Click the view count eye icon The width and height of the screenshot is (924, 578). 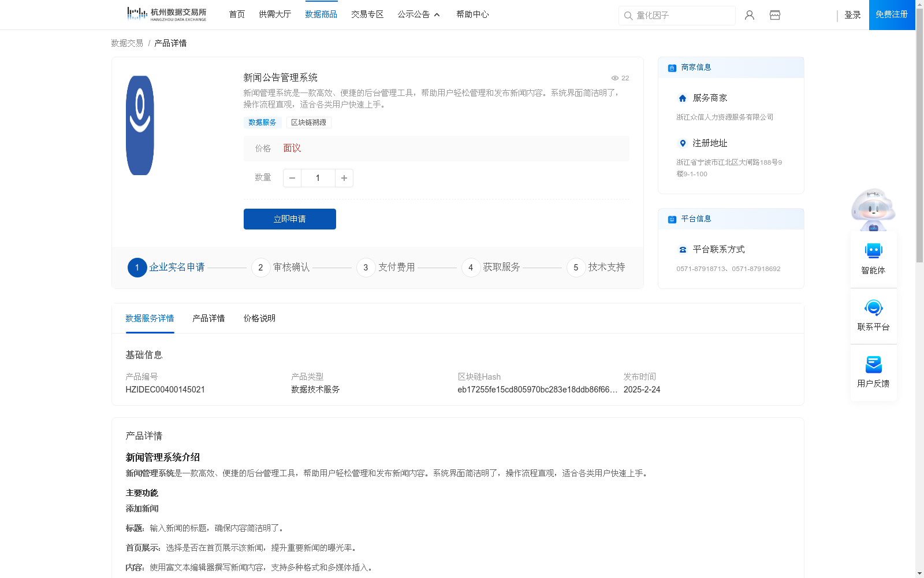click(x=615, y=78)
